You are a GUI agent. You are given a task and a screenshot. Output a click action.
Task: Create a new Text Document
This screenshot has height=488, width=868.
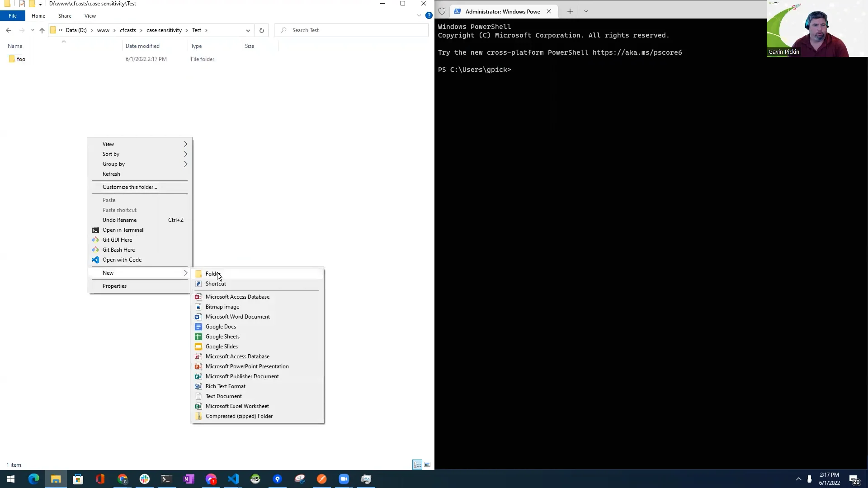[223, 396]
